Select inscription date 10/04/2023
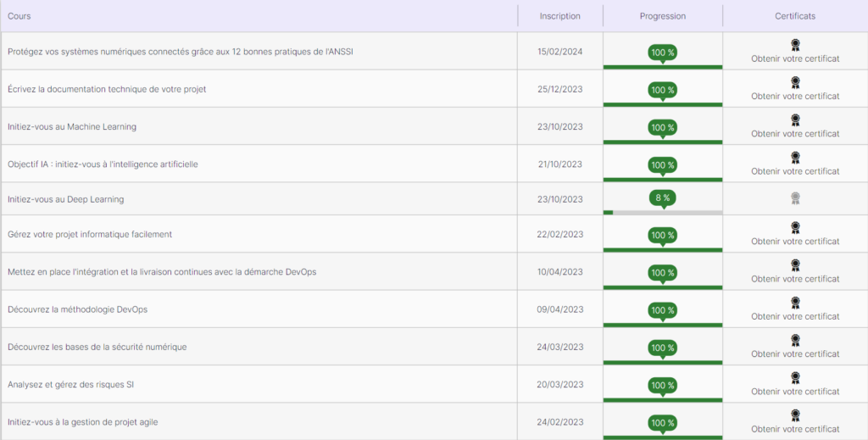Image resolution: width=868 pixels, height=440 pixels. (x=560, y=272)
